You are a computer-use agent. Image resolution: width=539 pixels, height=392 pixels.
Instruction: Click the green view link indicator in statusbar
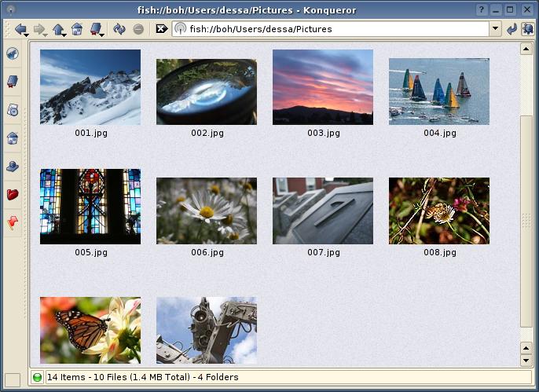click(x=37, y=378)
